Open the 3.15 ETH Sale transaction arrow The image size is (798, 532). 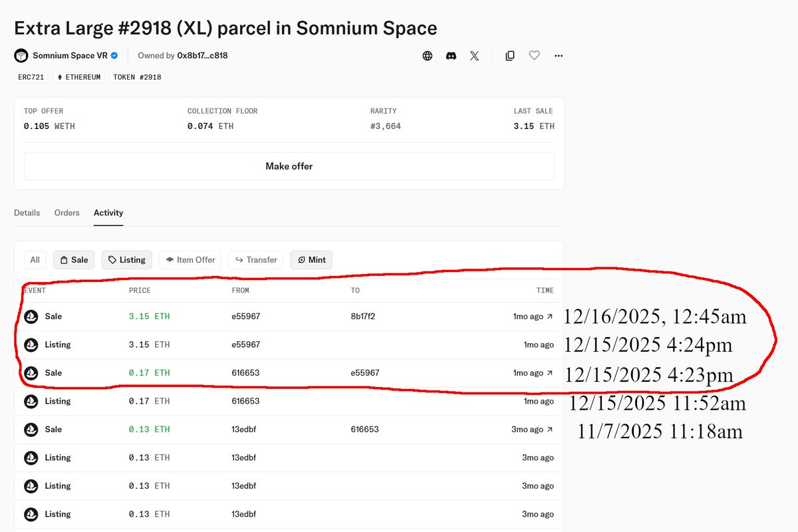pos(549,317)
